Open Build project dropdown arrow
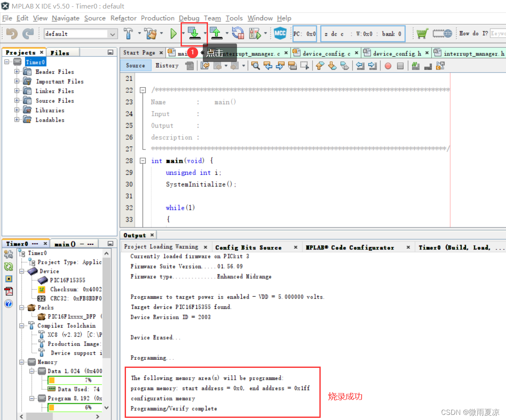This screenshot has height=420, width=506. click(x=139, y=33)
